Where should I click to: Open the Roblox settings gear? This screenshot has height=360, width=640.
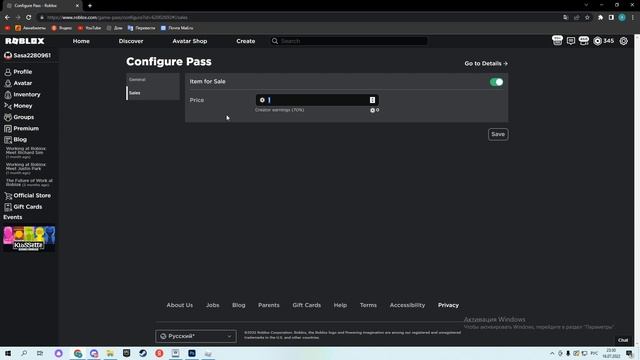click(623, 41)
